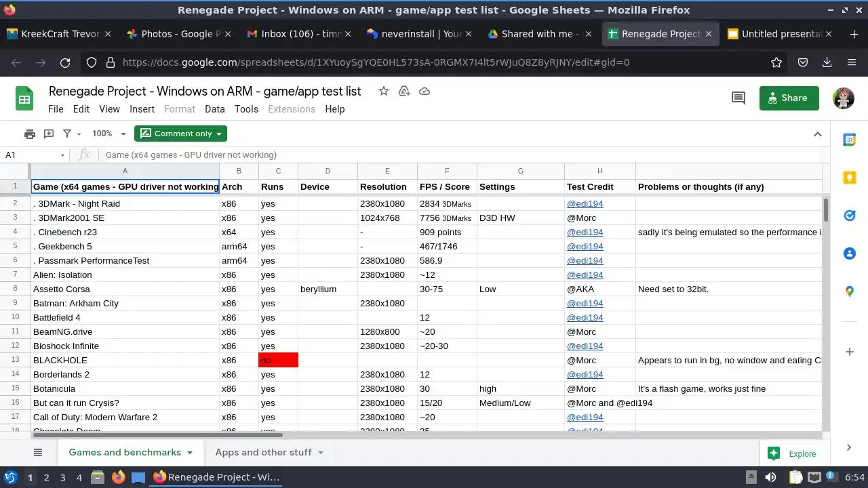868x488 pixels.
Task: Click the move to Drive folder icon
Action: click(404, 91)
